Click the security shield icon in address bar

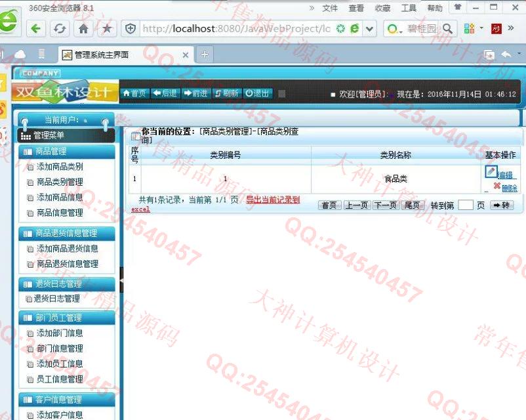coord(131,29)
